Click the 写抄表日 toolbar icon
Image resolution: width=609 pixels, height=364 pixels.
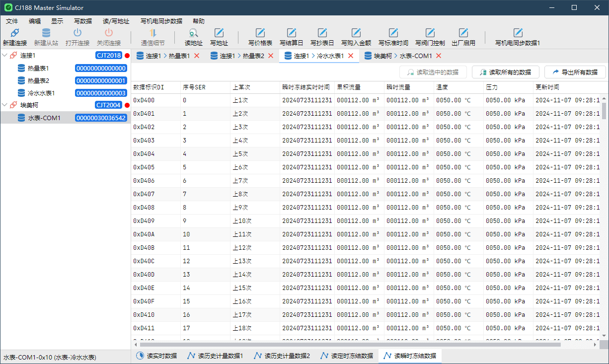pyautogui.click(x=322, y=33)
